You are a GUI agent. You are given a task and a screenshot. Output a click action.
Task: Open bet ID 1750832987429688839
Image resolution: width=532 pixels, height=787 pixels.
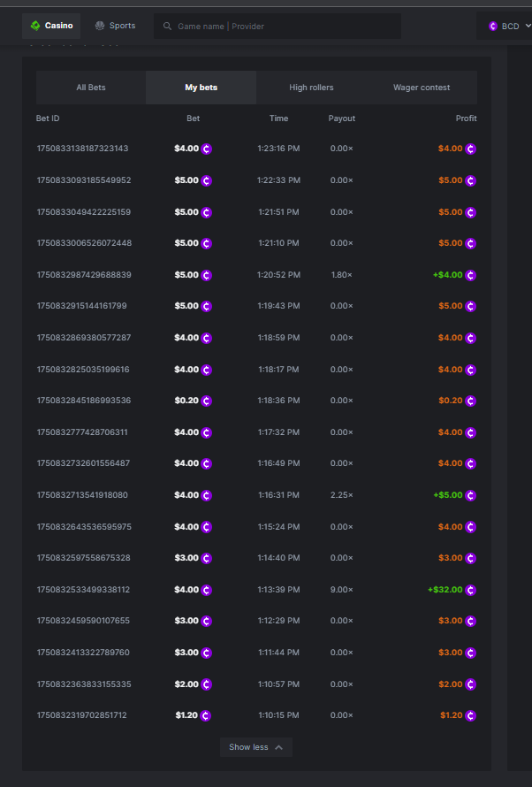83,275
